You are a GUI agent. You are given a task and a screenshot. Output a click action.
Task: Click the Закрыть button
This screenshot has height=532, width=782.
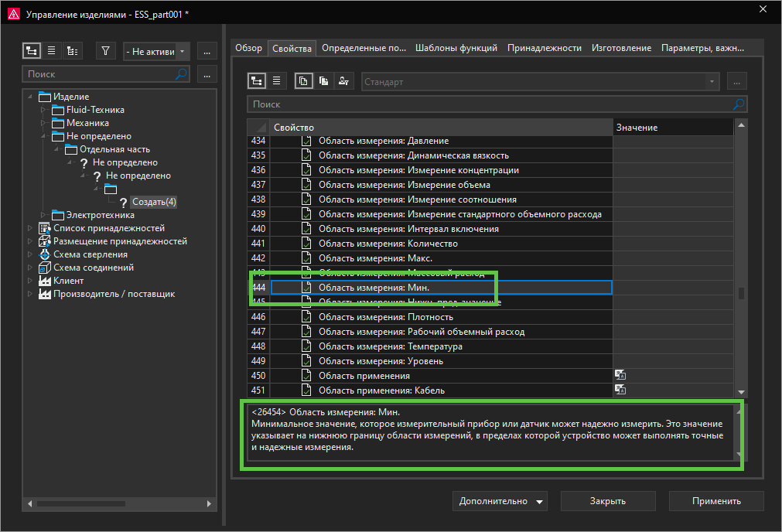[608, 501]
